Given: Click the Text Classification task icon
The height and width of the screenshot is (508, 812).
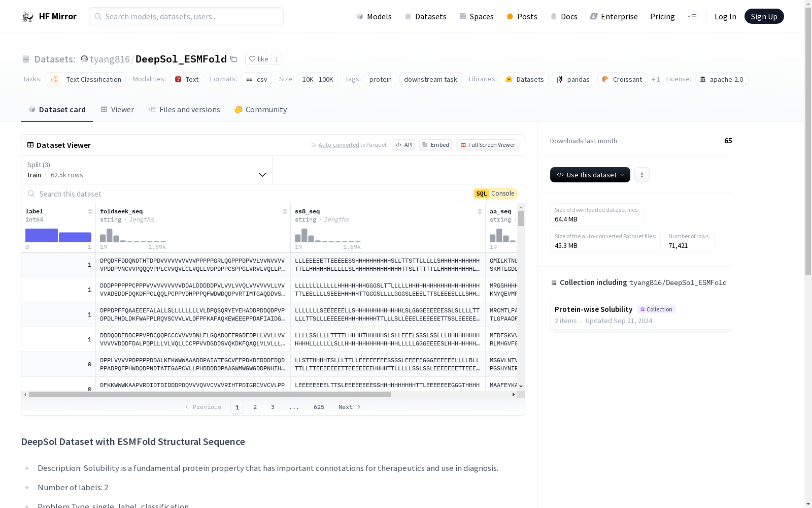Looking at the screenshot, I should (55, 79).
